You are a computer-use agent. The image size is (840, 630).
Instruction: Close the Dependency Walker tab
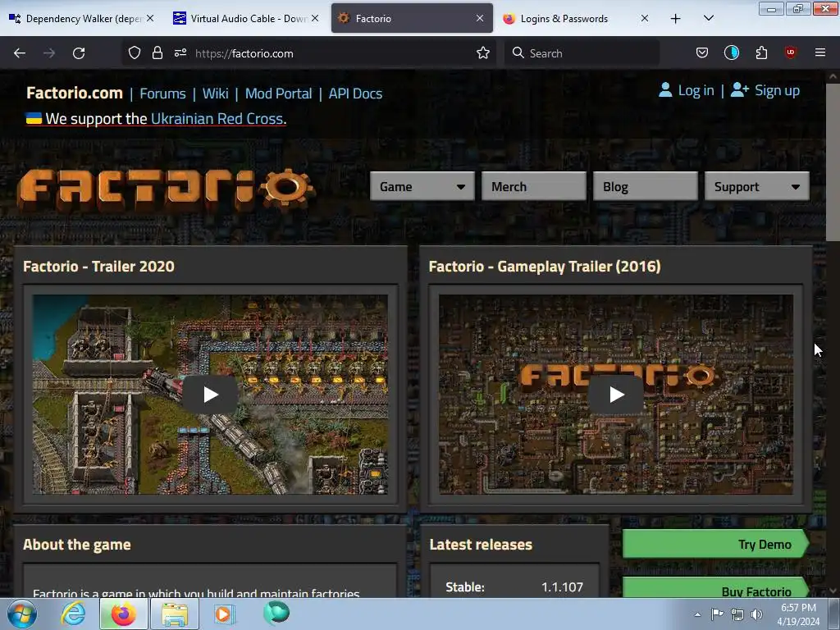(150, 18)
